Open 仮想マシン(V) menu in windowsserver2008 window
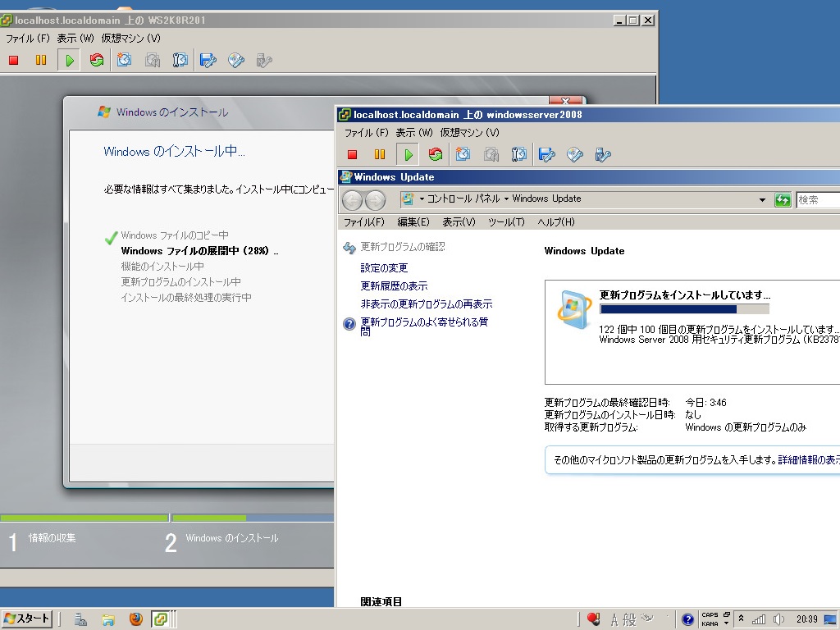Viewport: 840px width, 630px height. 469,132
